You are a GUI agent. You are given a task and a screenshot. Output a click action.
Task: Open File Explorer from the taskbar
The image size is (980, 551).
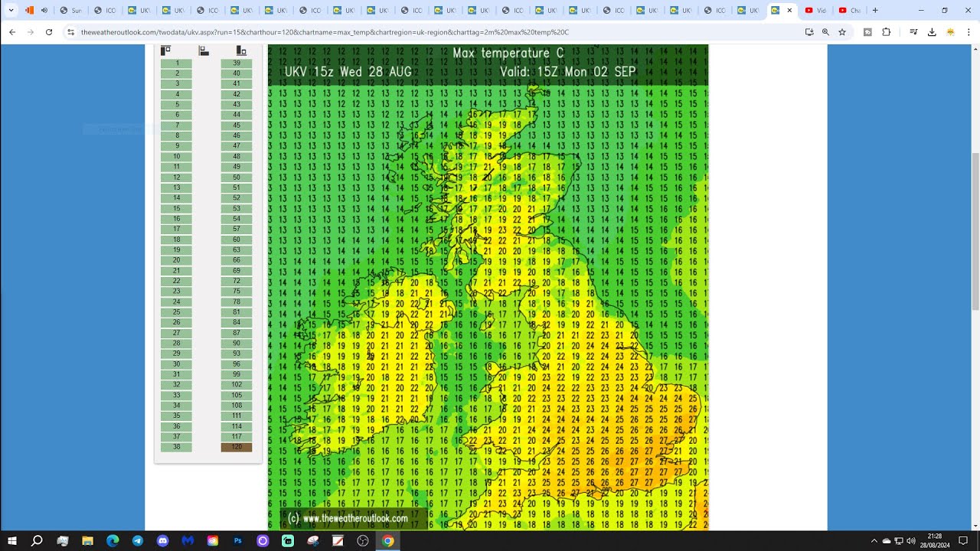click(x=87, y=540)
